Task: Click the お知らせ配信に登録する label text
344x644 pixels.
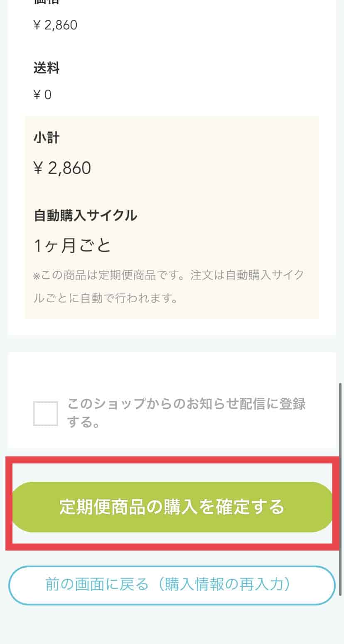Action: pyautogui.click(x=187, y=413)
